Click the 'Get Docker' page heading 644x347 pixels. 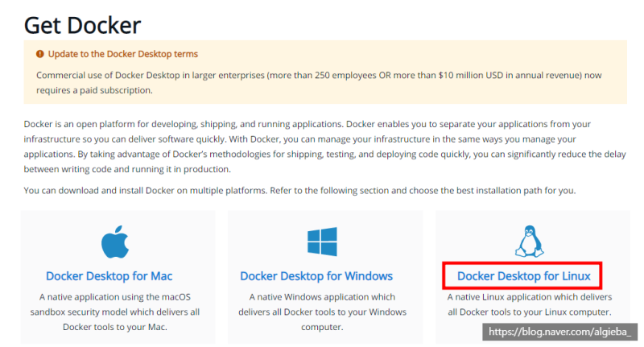[83, 26]
